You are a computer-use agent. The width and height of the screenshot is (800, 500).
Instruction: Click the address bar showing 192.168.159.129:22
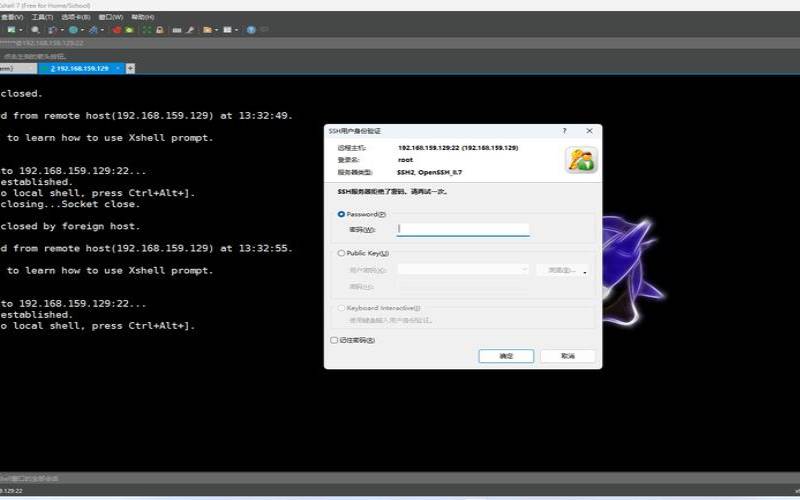coord(400,43)
